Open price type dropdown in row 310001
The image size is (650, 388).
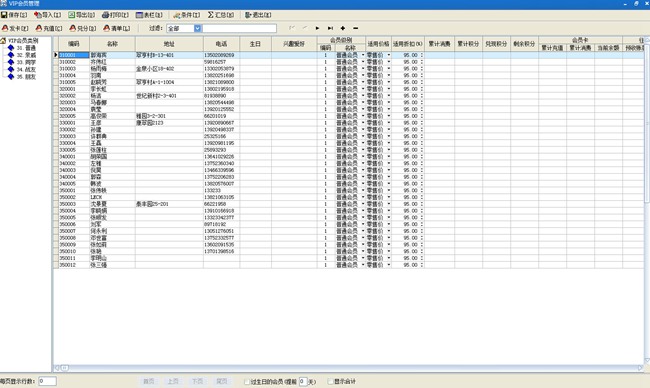pos(389,55)
